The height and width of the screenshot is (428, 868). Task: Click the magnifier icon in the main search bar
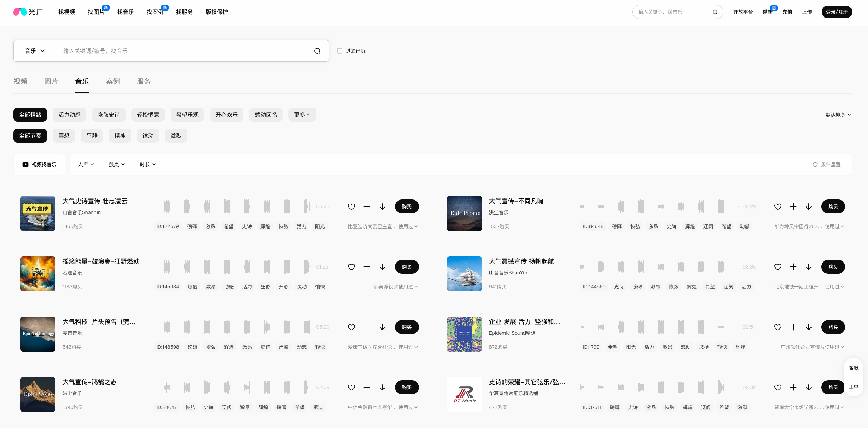317,51
